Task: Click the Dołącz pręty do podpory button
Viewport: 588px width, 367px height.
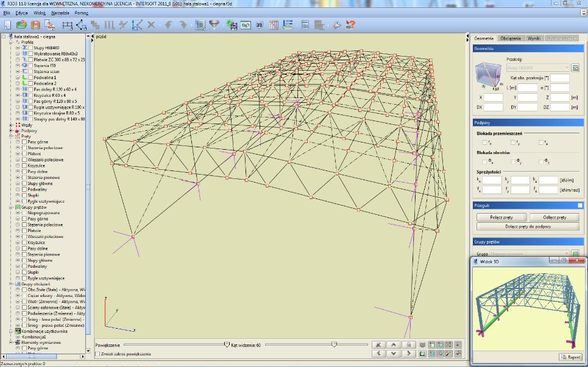Action: [x=528, y=226]
